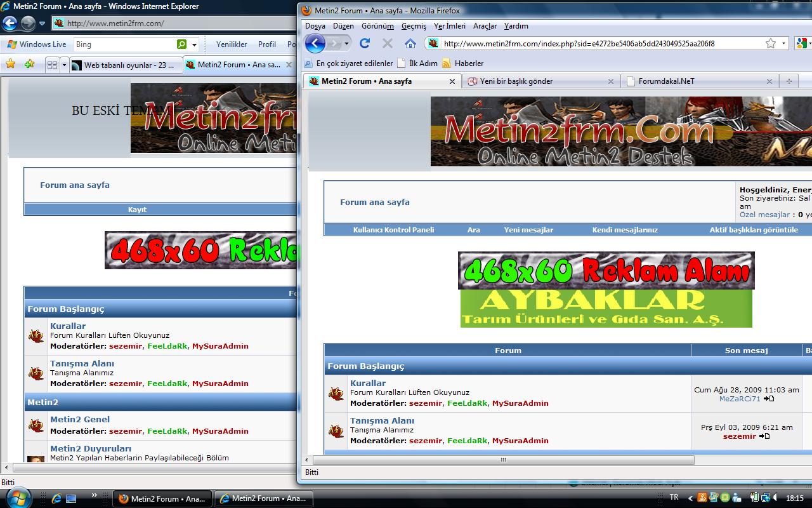
Task: Open the Düzen menu in Firefox
Action: coord(343,26)
